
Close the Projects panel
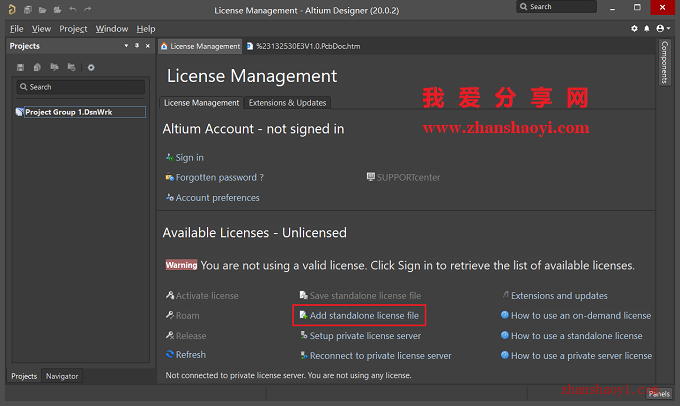pos(148,46)
